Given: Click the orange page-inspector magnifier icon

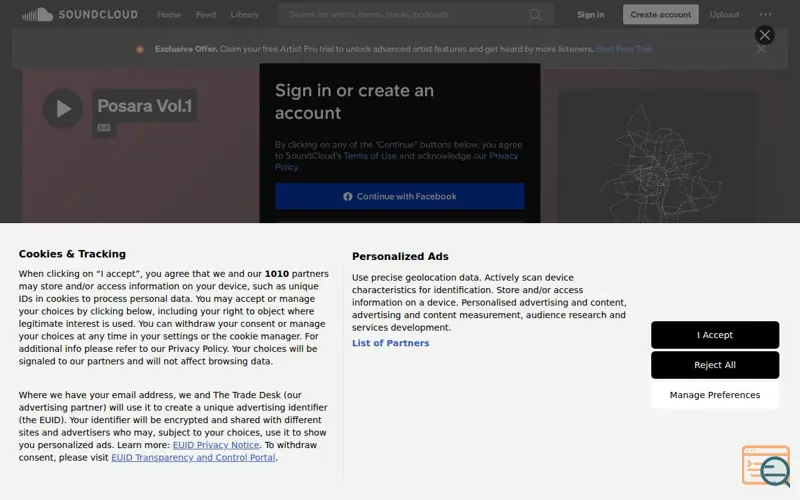Looking at the screenshot, I should click(x=766, y=466).
